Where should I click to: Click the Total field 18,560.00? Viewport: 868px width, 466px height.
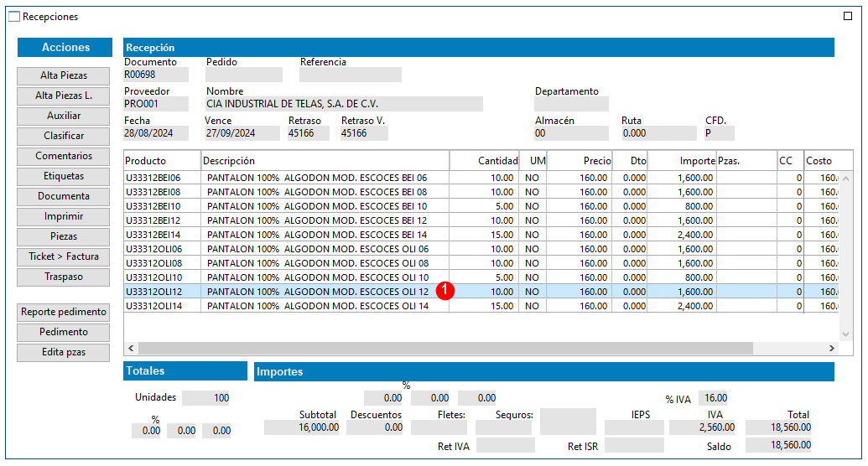click(778, 427)
